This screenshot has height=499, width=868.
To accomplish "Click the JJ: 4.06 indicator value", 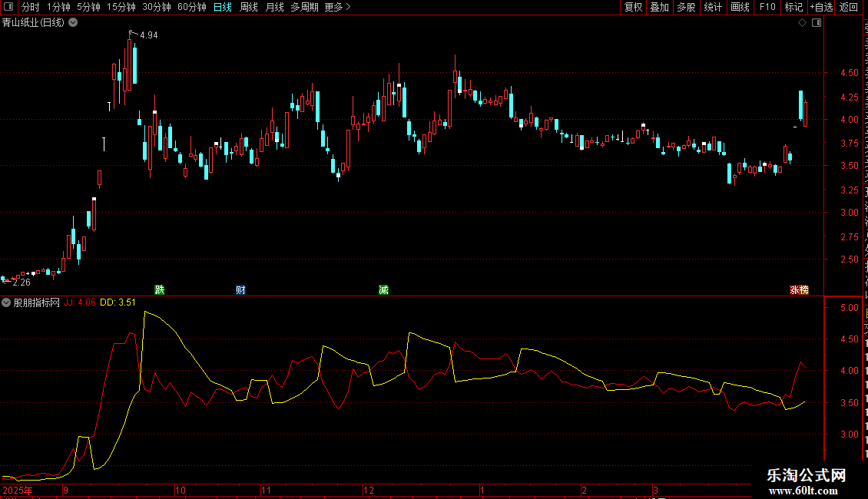I will (79, 302).
